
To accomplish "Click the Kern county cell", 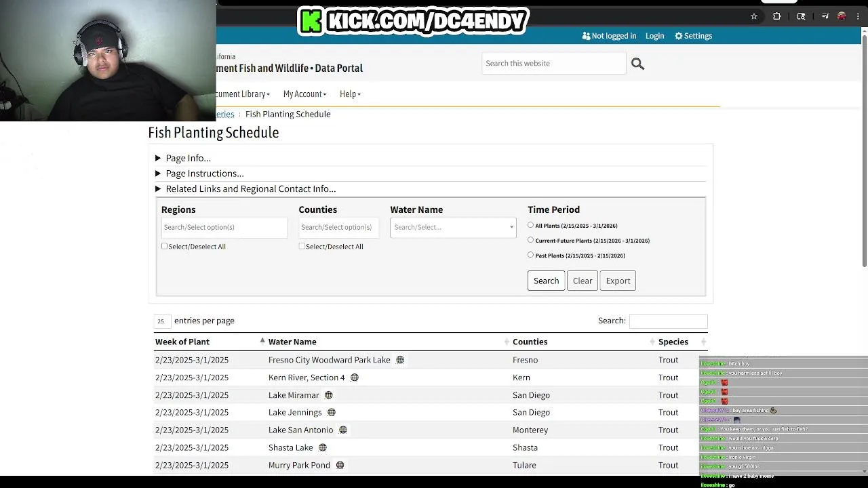I will tap(521, 378).
